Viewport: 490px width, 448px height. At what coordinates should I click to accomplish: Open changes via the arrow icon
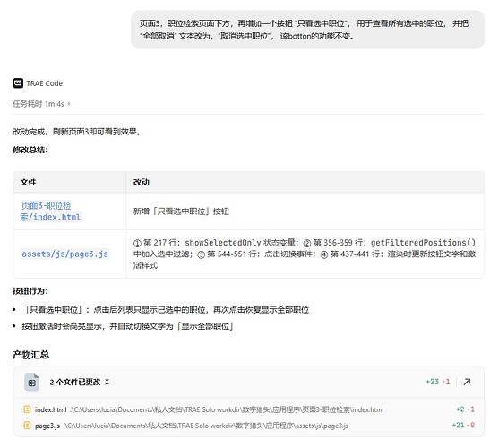[467, 382]
